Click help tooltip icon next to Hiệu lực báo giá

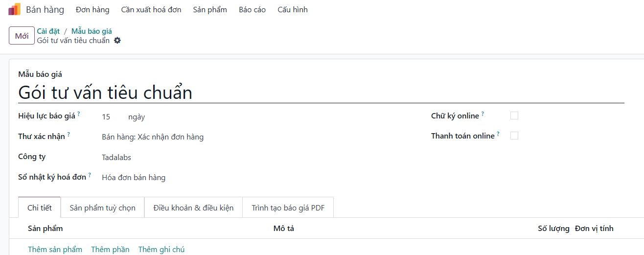coord(78,114)
